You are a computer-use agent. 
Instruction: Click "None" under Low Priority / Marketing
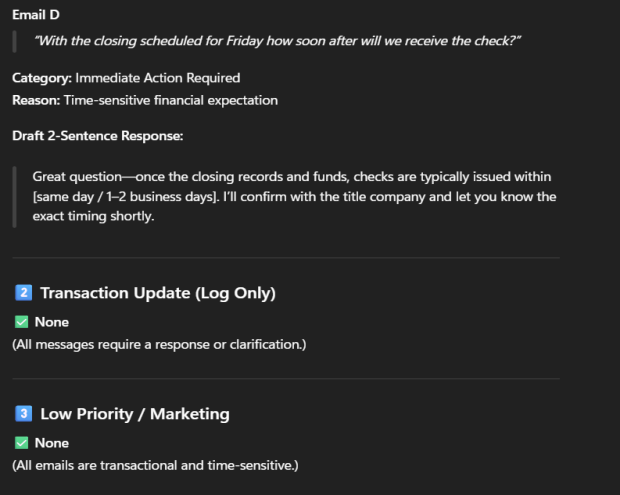coord(51,443)
